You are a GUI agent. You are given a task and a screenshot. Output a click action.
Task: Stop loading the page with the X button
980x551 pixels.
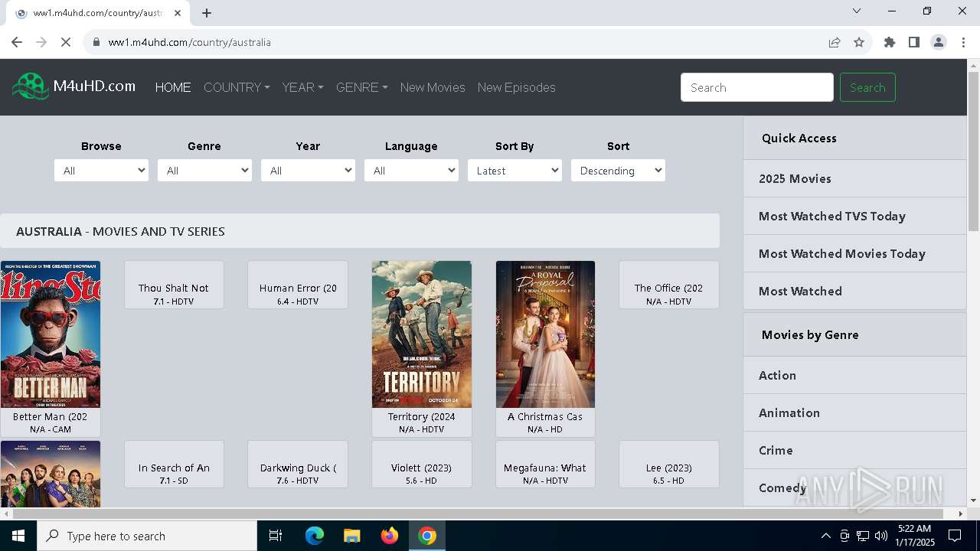(x=66, y=42)
